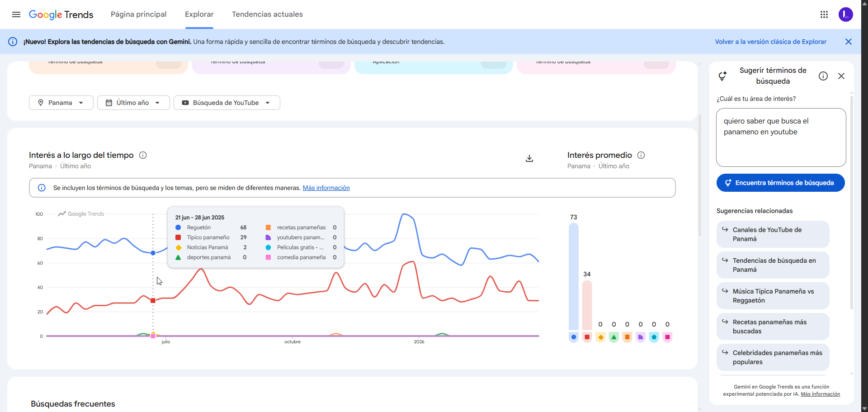
Task: Click the info icon in the terms notice
Action: [42, 188]
